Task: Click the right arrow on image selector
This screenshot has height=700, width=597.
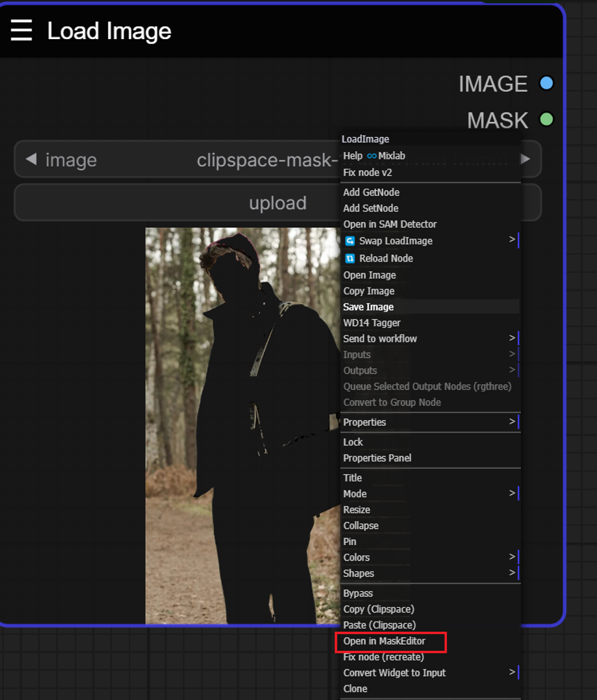Action: tap(525, 160)
